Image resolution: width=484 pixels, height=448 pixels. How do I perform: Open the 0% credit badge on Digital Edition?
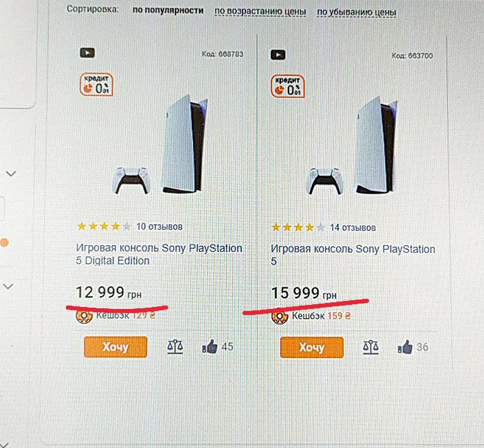click(x=96, y=85)
